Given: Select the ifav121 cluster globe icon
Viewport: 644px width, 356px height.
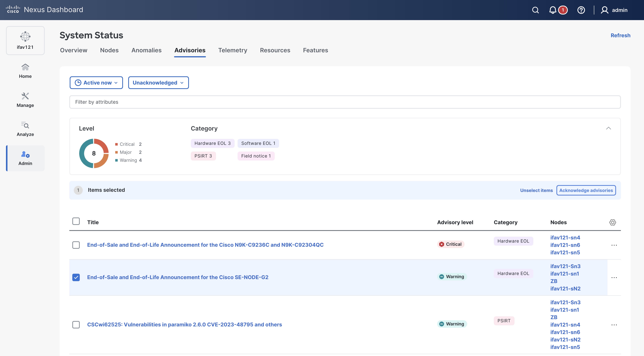Looking at the screenshot, I should pyautogui.click(x=25, y=36).
